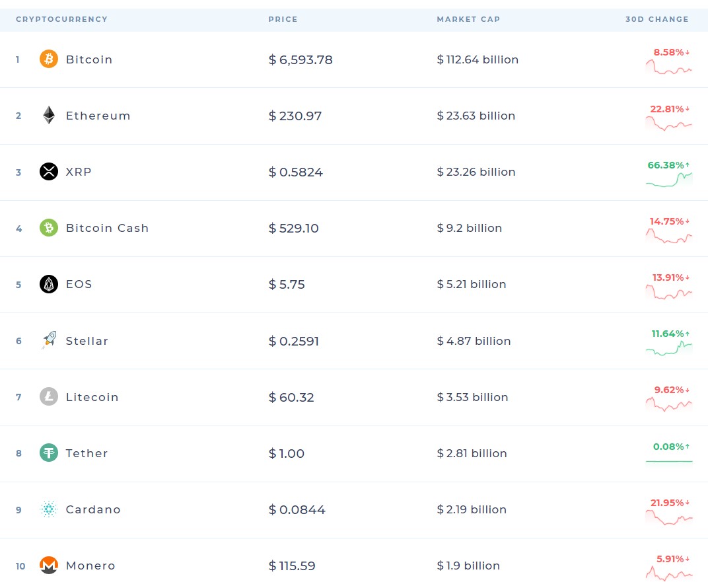The width and height of the screenshot is (708, 588).
Task: Open the Stellar 30-day sparkline chart
Action: click(x=669, y=348)
